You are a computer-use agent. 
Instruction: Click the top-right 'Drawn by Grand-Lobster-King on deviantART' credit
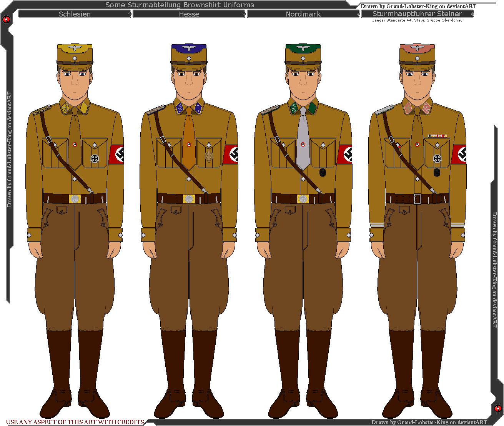coord(418,6)
